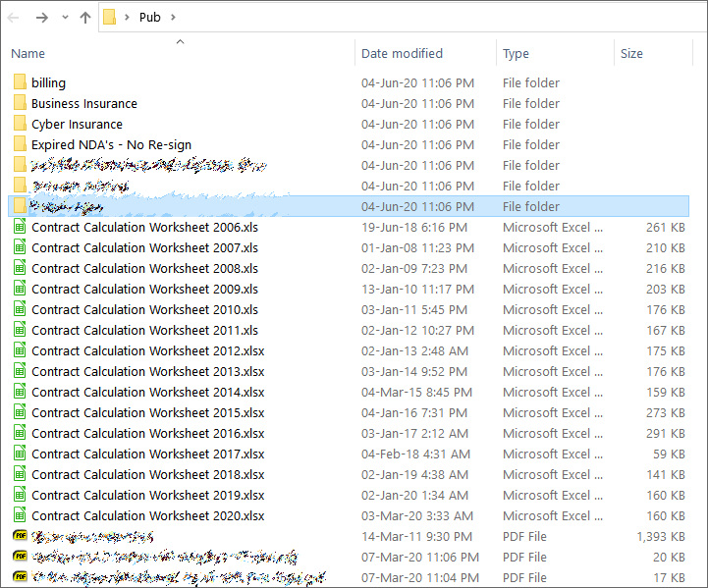This screenshot has width=708, height=588.
Task: Click Excel icon of 2020 Contract Worksheet
Action: point(20,516)
